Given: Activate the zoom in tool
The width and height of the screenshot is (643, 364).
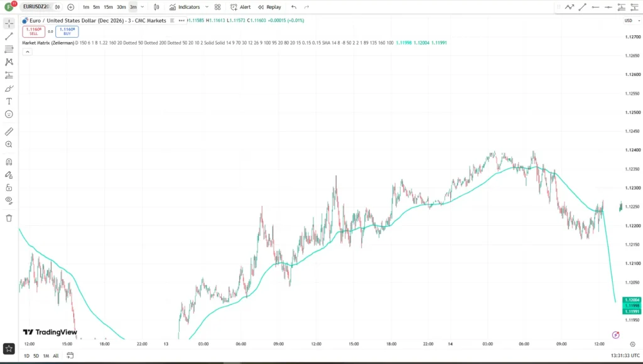Looking at the screenshot, I should pos(9,144).
